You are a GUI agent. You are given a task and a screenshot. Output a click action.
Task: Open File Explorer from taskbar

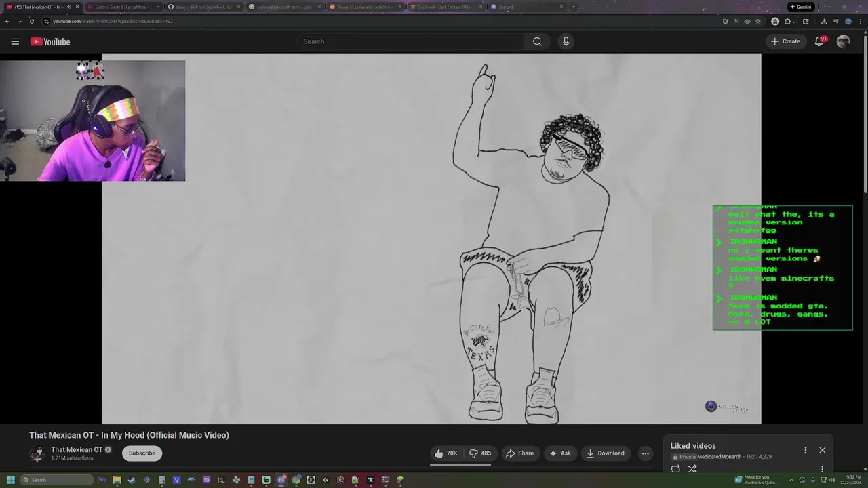[x=117, y=480]
